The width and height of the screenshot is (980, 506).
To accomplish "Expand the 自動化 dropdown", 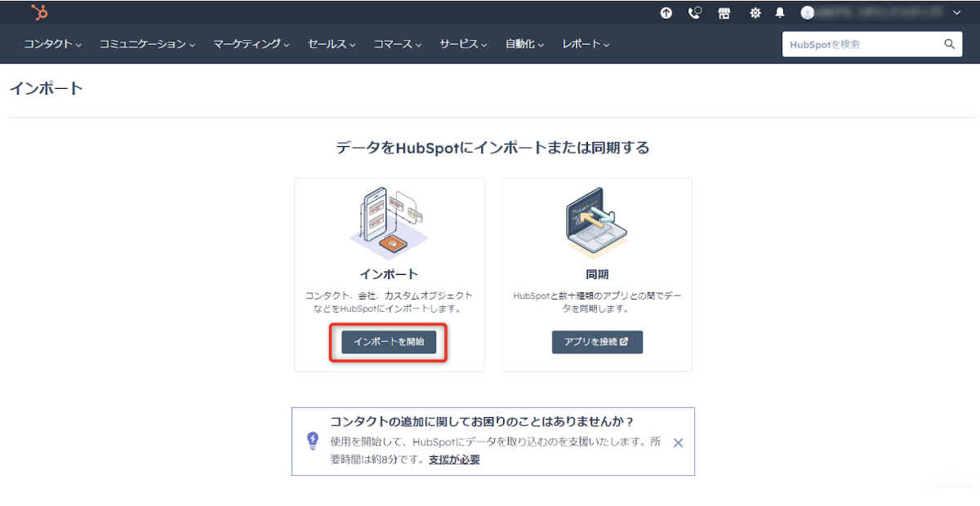I will tap(524, 44).
